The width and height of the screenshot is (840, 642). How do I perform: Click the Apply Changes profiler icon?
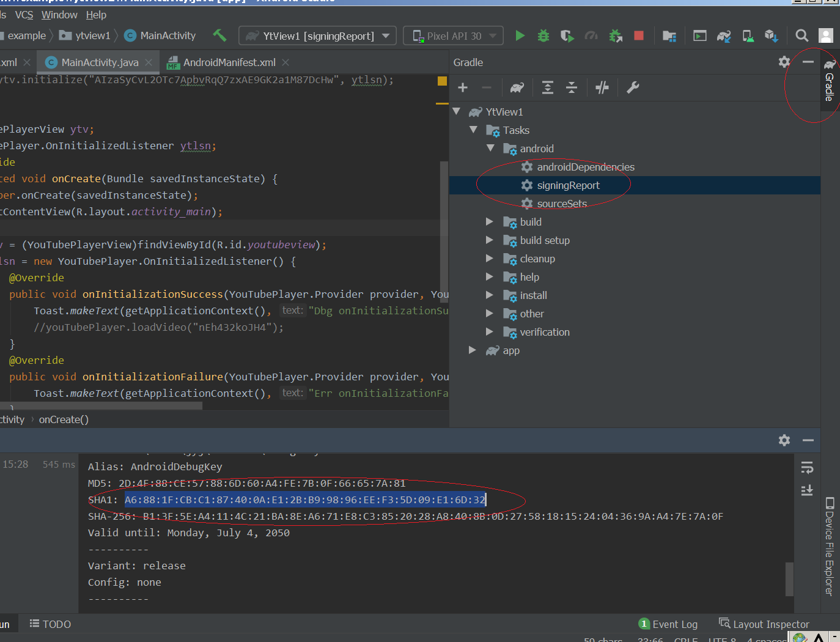click(x=591, y=36)
